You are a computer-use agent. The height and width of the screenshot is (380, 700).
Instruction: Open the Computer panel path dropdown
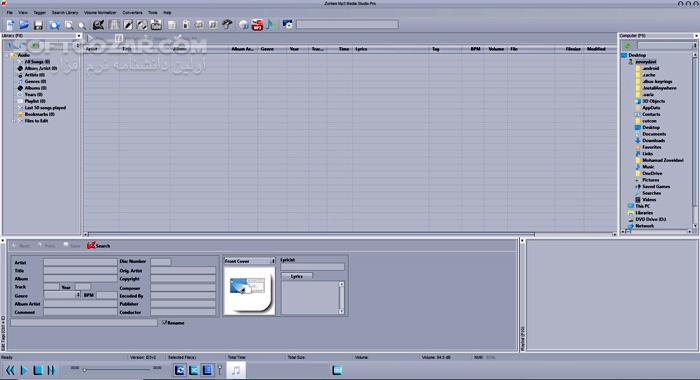coord(695,46)
